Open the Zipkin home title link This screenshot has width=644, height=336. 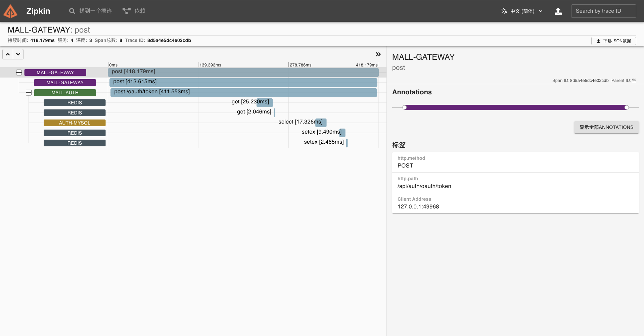pos(38,11)
